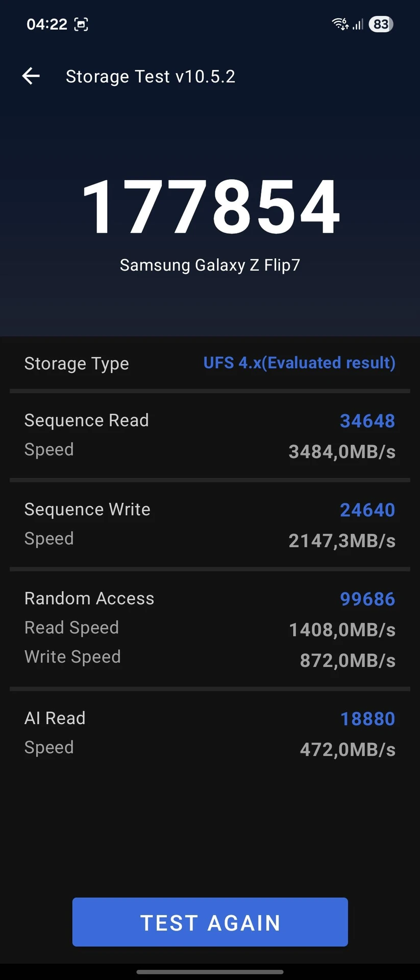Viewport: 420px width, 980px height.
Task: Tap the Wi-Fi status icon
Action: click(340, 23)
